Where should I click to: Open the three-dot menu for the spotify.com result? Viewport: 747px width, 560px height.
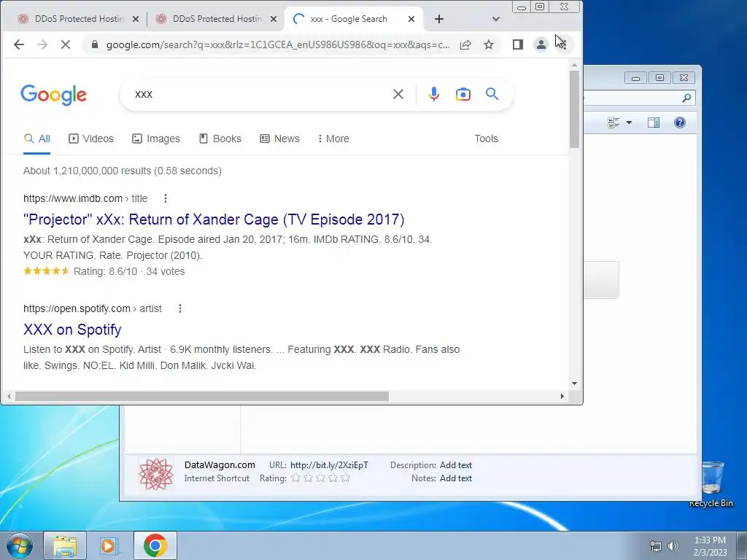pyautogui.click(x=180, y=308)
